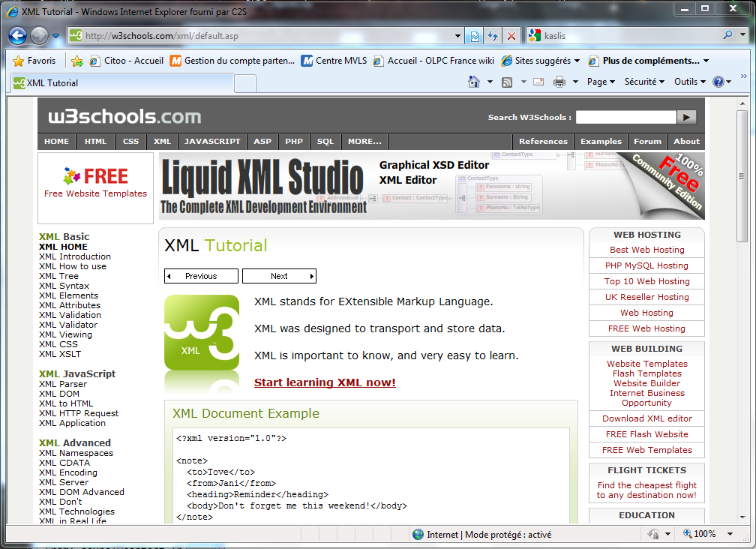
Task: Click the W3Schools search go button
Action: [686, 117]
